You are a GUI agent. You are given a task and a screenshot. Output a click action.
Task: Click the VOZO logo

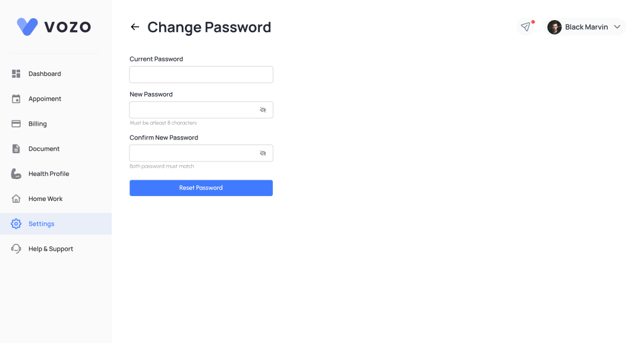pos(54,26)
